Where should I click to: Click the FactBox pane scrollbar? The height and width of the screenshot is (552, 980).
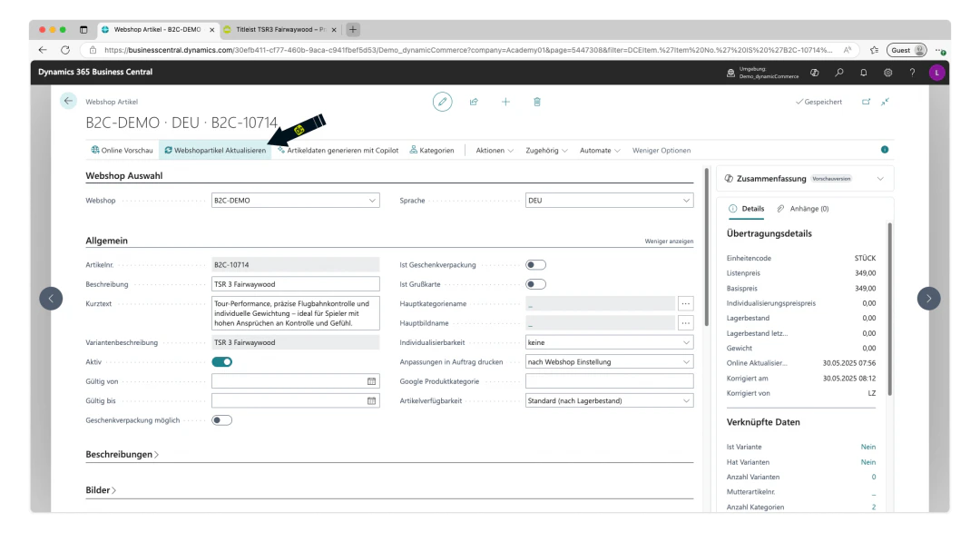[889, 310]
